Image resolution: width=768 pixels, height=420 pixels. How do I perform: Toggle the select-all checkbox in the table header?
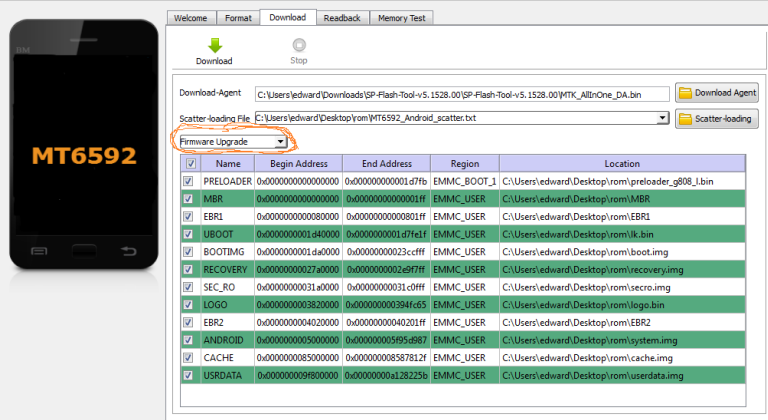(x=191, y=164)
